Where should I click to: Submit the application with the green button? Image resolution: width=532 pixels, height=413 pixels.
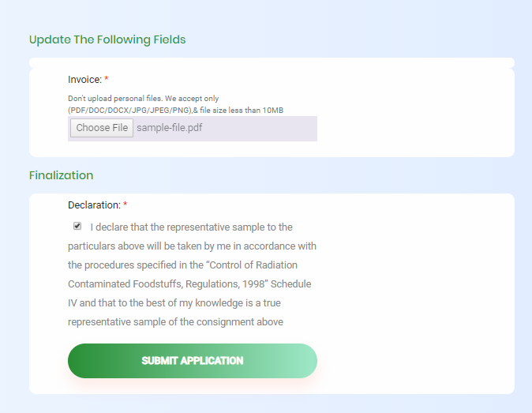coord(193,361)
